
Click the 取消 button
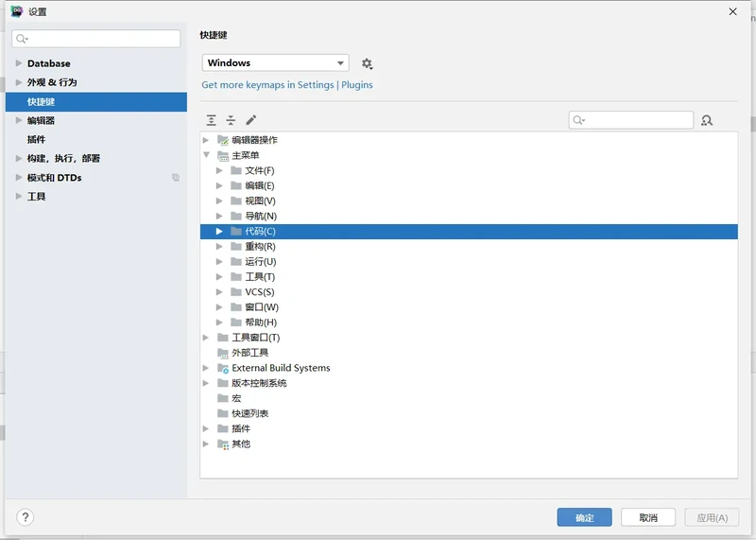(x=647, y=517)
